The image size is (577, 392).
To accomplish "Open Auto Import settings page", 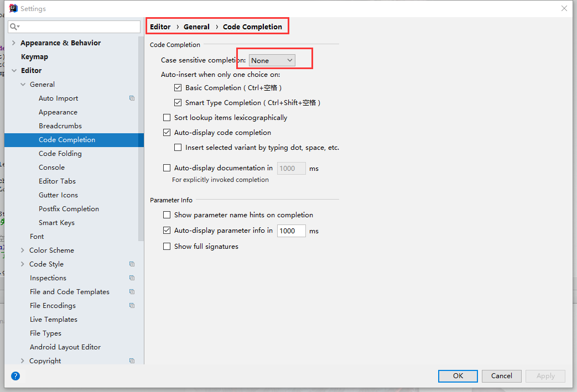I will pos(59,98).
